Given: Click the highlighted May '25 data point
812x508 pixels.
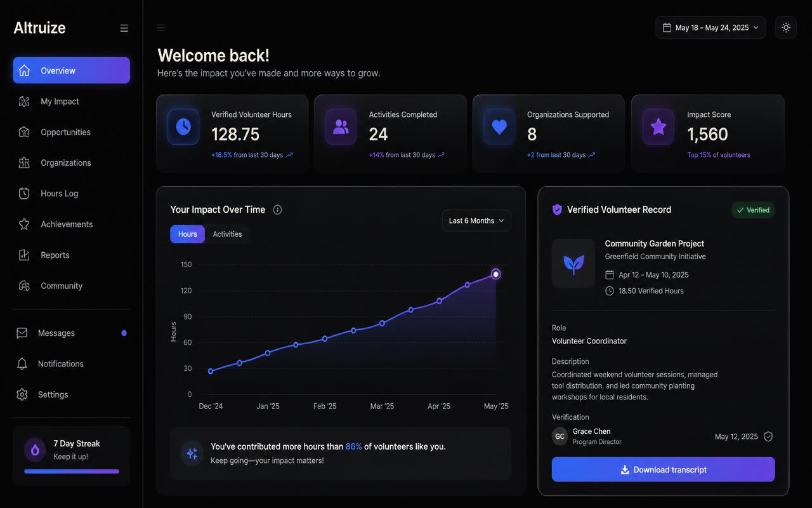Looking at the screenshot, I should pos(496,274).
